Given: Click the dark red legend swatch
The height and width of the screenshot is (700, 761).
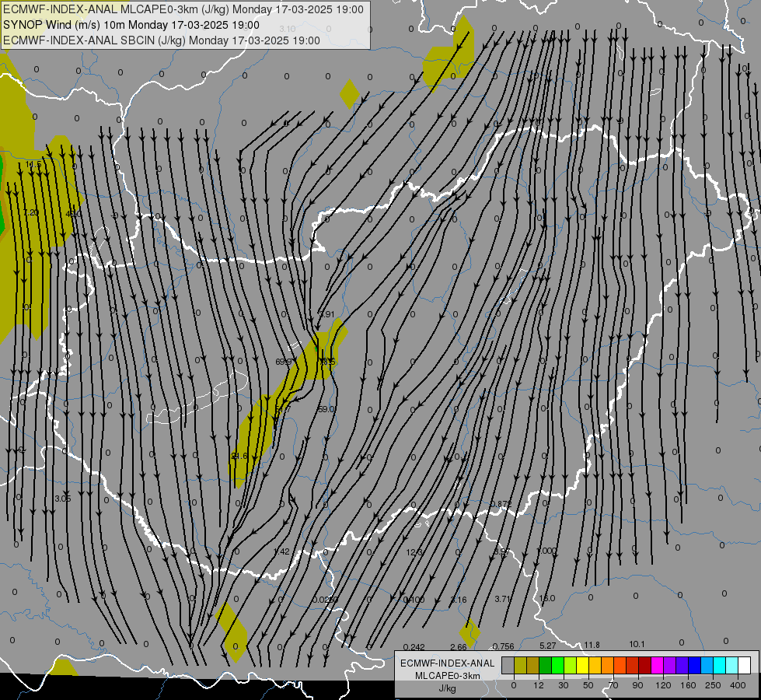Looking at the screenshot, I should 645,665.
